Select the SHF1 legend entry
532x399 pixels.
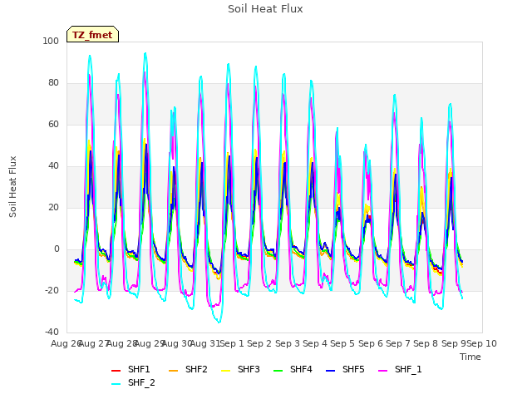pyautogui.click(x=131, y=369)
